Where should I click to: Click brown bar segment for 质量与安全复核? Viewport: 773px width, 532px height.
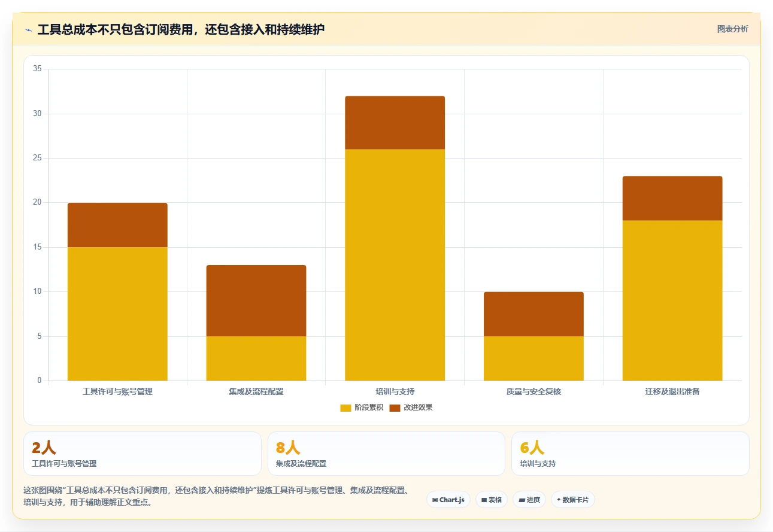tap(533, 314)
